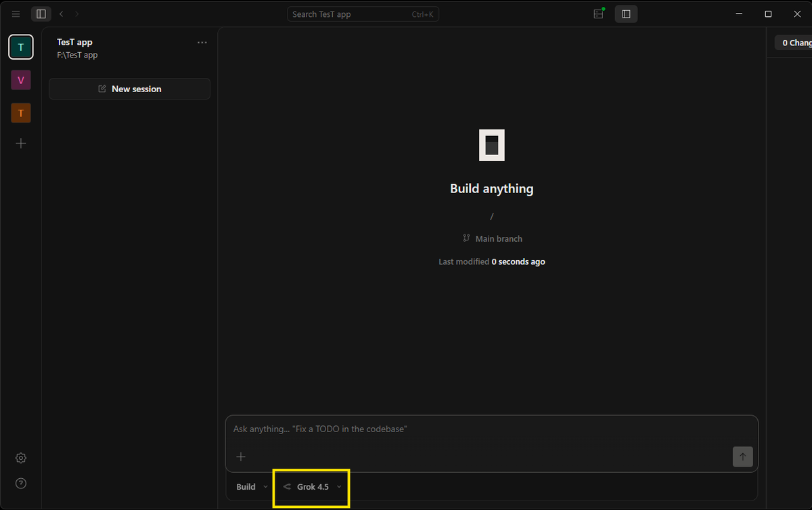This screenshot has height=510, width=812.
Task: Select the pink V project avatar
Action: point(21,80)
